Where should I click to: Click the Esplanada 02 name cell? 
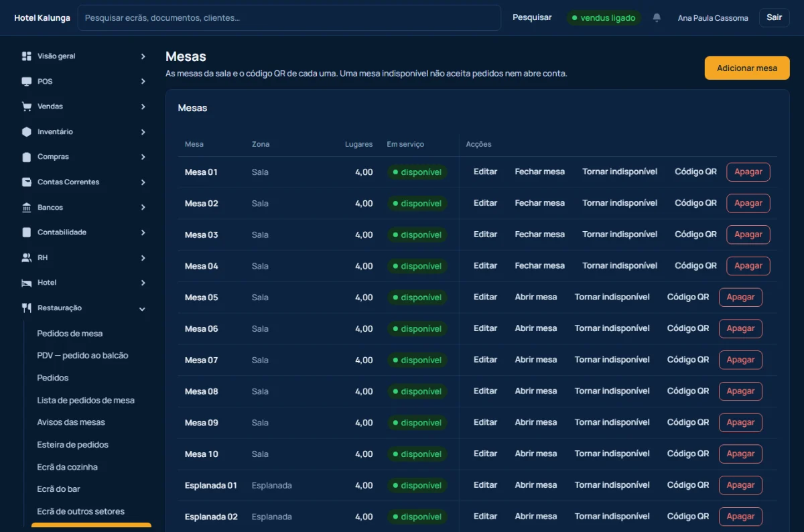tap(211, 517)
